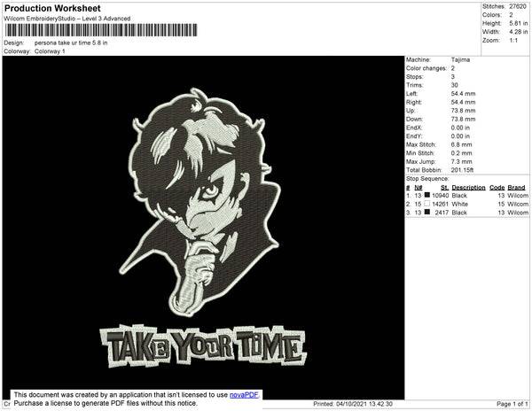532x411 pixels.
Task: Click the 'Colorway 1' value
Action: tap(50, 51)
